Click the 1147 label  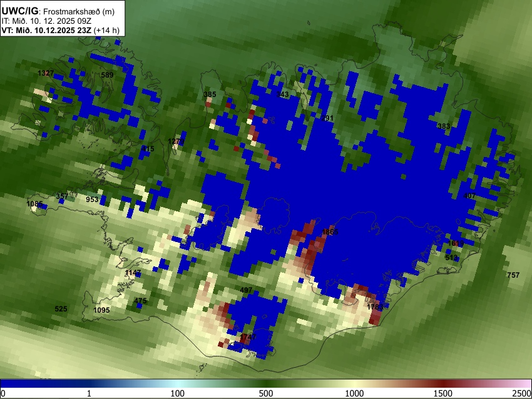click(133, 273)
